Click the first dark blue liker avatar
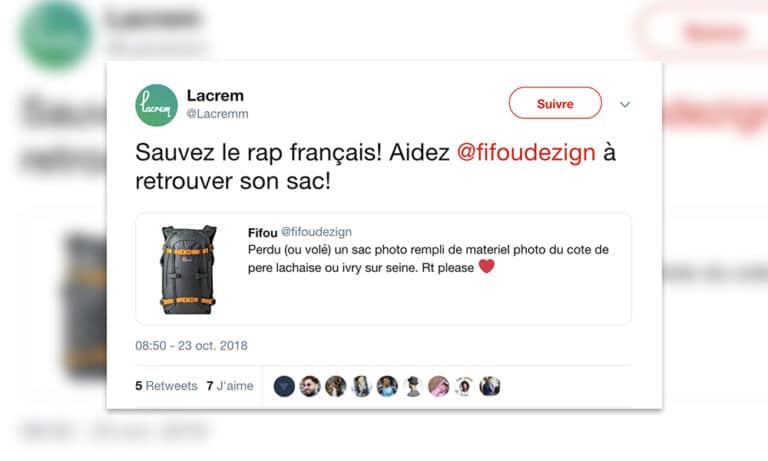Viewport: 768px width, 461px height. (284, 387)
